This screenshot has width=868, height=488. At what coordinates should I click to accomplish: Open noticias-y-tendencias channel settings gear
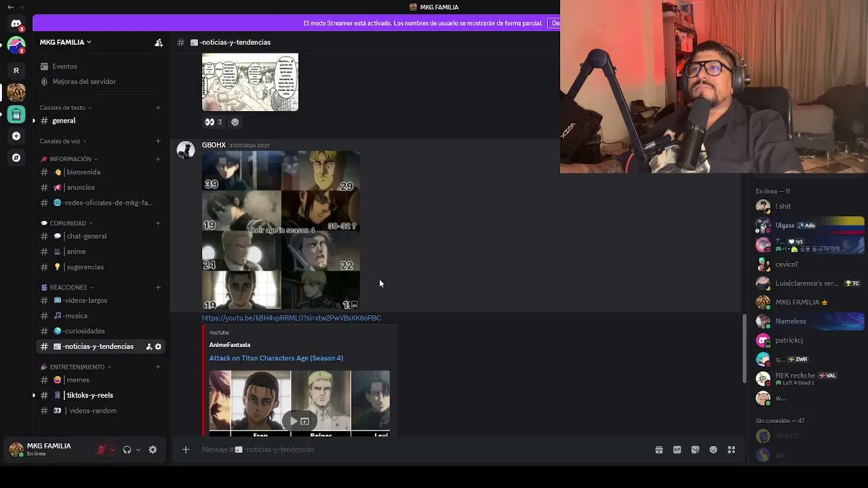tap(159, 346)
